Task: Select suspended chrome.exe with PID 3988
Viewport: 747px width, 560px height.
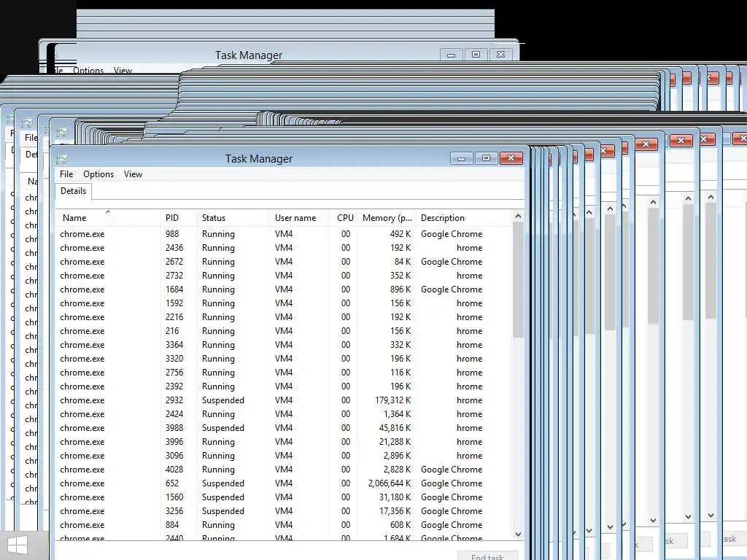Action: pos(284,427)
